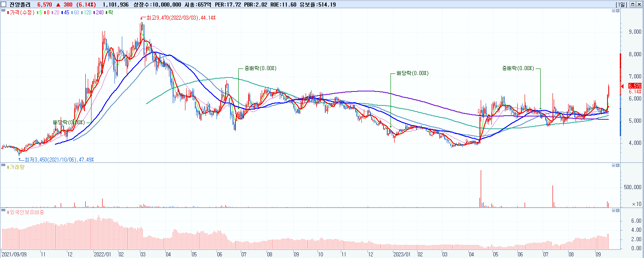This screenshot has height=258, width=644.
Task: Toggle the 120-day moving average legend
Action: pyautogui.click(x=87, y=13)
